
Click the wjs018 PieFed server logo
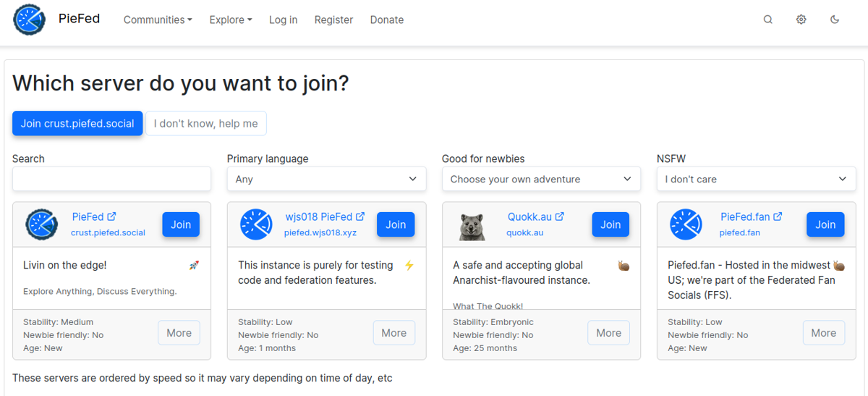tap(256, 224)
